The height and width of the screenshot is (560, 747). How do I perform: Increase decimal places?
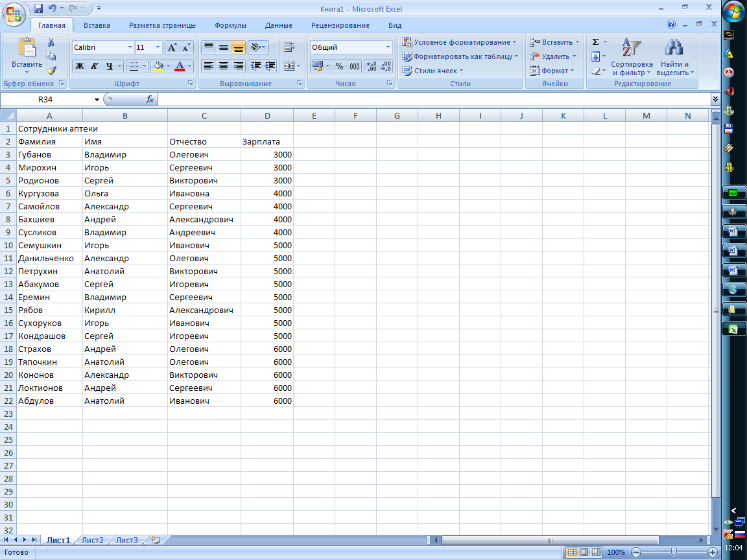coord(372,66)
